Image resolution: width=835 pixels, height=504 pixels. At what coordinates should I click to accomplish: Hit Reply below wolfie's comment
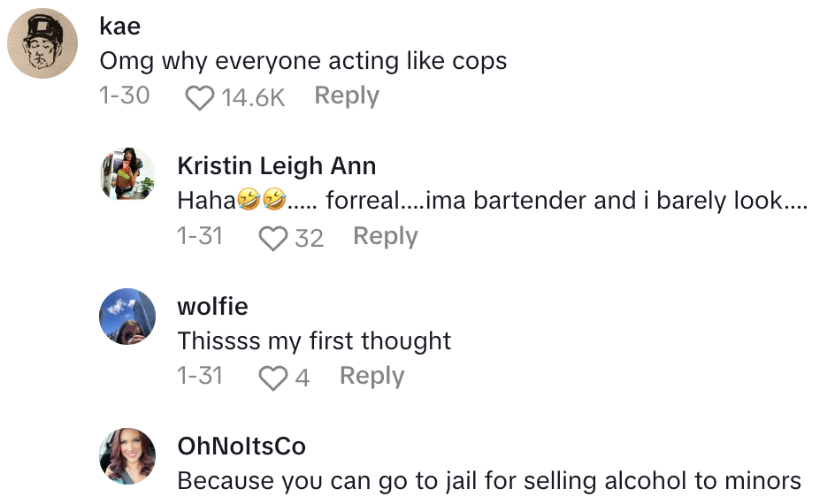tap(372, 376)
